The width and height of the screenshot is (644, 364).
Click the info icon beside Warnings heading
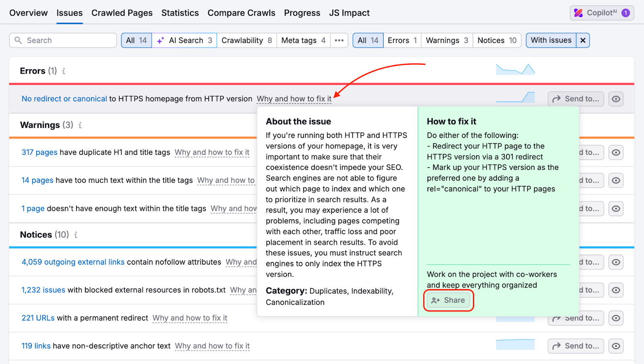(x=79, y=125)
